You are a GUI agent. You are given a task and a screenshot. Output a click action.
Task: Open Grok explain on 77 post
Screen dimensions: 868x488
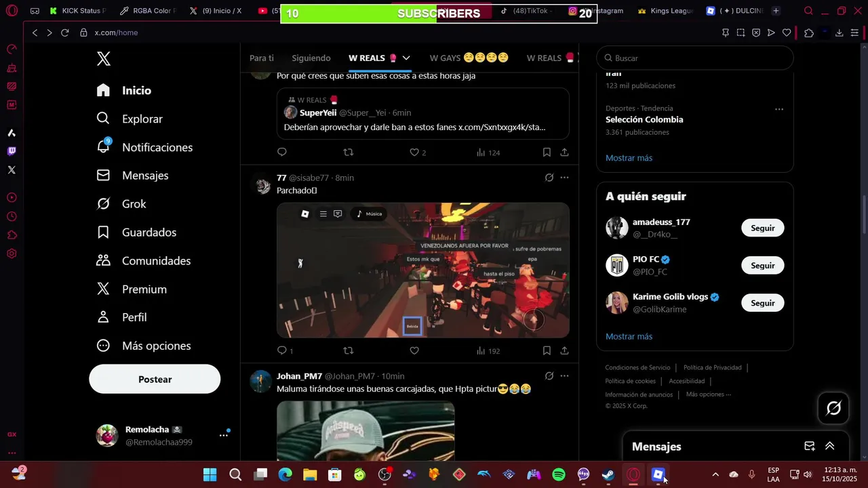(549, 178)
